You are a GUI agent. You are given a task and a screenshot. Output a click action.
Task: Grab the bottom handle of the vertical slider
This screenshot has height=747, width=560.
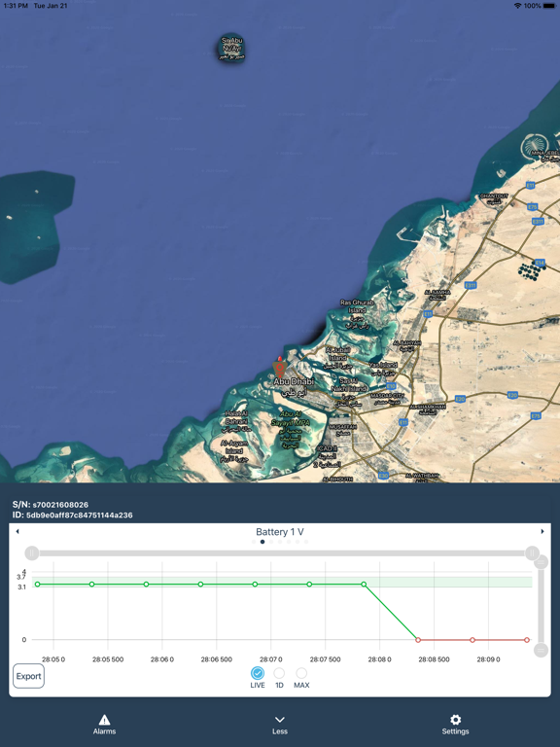pos(541,650)
